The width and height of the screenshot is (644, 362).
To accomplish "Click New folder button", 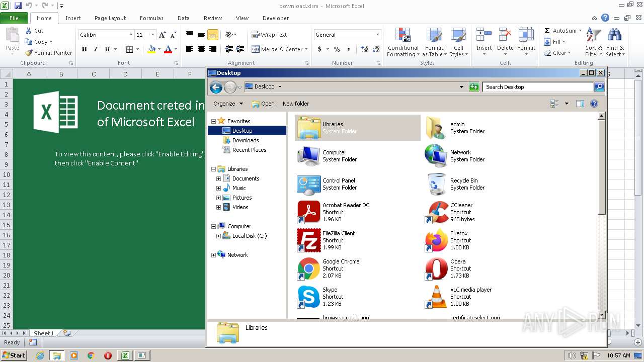I will pyautogui.click(x=296, y=104).
